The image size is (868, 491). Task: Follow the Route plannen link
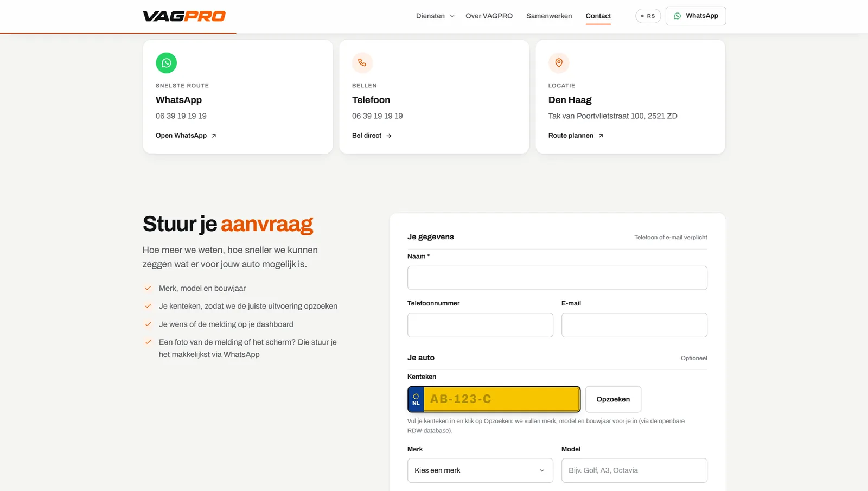pos(576,136)
